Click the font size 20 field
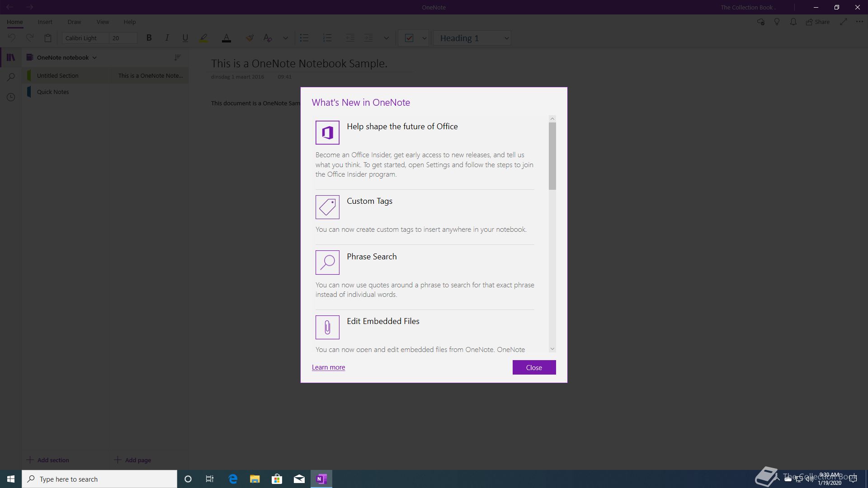 [123, 38]
